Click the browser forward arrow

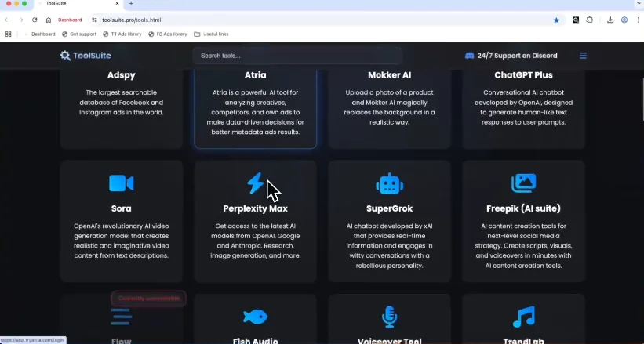click(20, 20)
